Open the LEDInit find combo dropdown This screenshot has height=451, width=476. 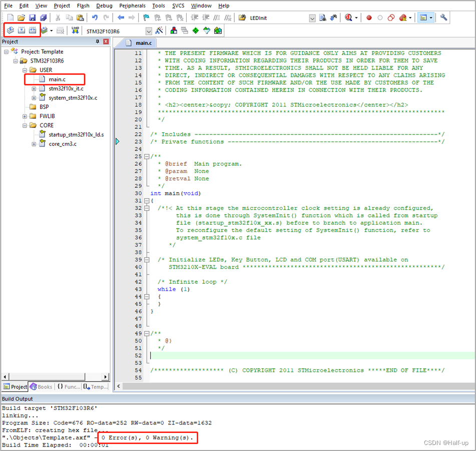[x=312, y=18]
